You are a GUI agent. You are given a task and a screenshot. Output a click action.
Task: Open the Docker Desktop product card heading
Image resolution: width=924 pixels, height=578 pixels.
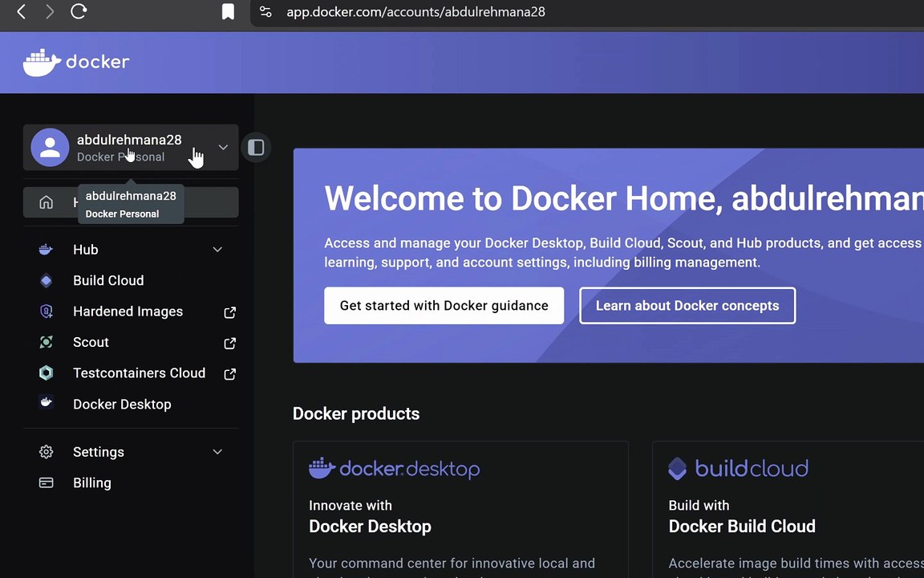point(370,526)
